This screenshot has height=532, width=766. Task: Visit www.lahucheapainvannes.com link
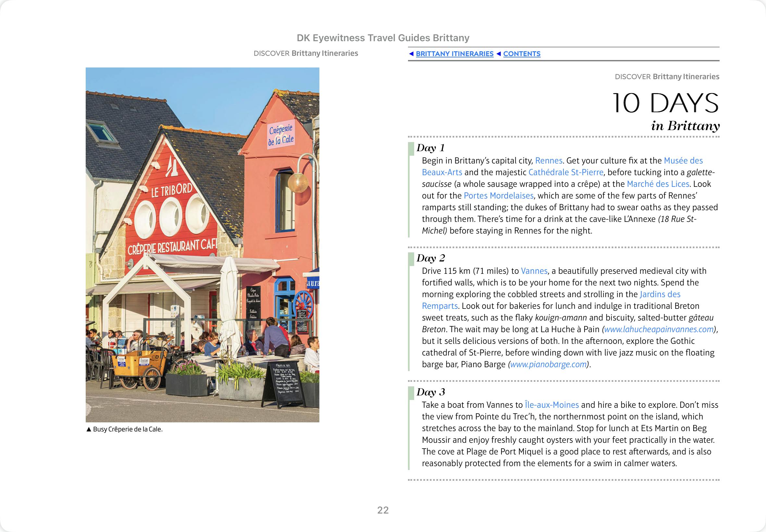coord(659,329)
